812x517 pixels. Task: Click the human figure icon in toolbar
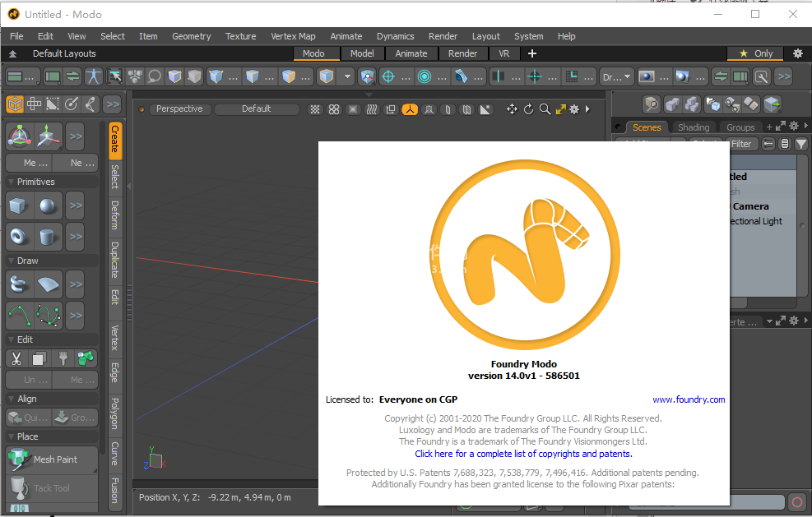click(94, 76)
